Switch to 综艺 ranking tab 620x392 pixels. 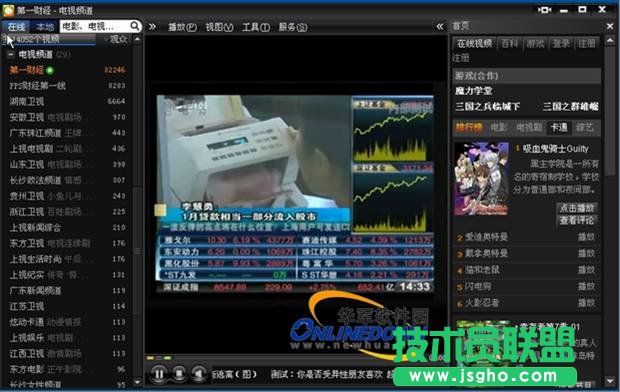click(584, 127)
